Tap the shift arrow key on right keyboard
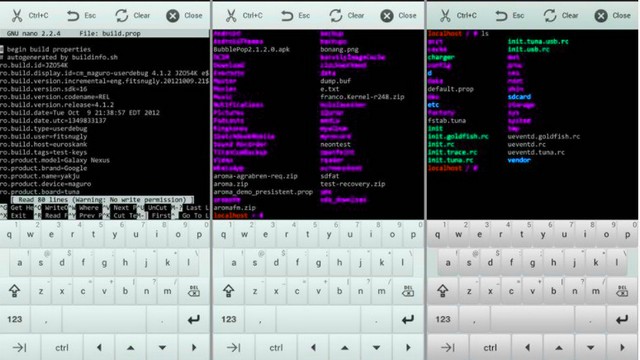 click(x=443, y=291)
